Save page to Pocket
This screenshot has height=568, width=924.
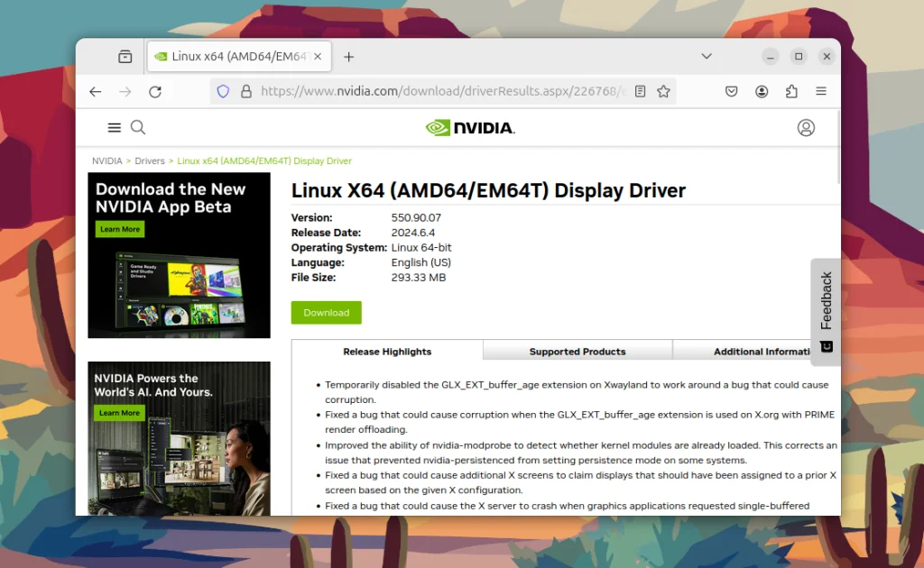(x=731, y=91)
